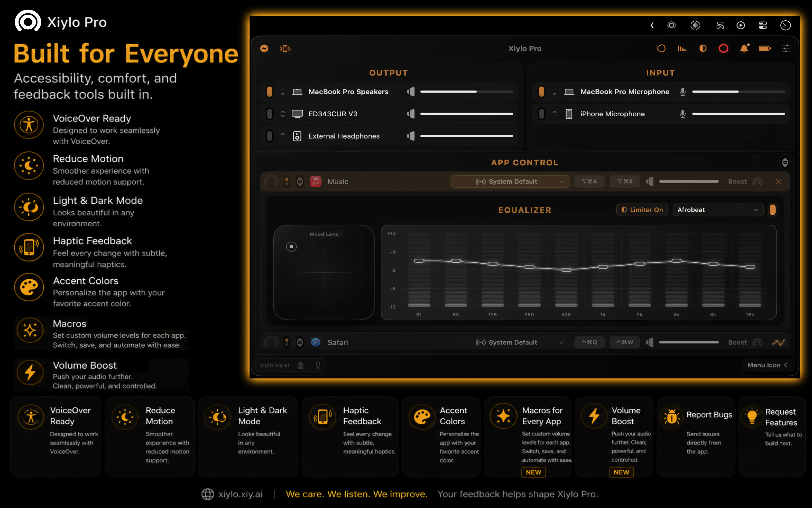
Task: Click the Safari shortcut button ⌃⌘W
Action: coord(625,342)
